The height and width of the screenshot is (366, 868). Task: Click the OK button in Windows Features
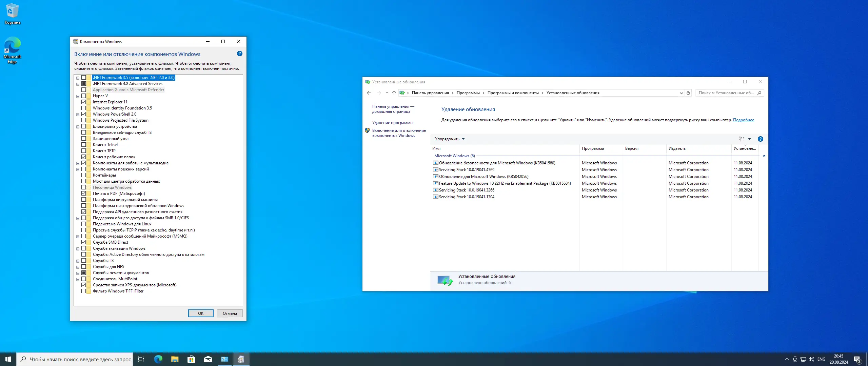[x=201, y=313]
